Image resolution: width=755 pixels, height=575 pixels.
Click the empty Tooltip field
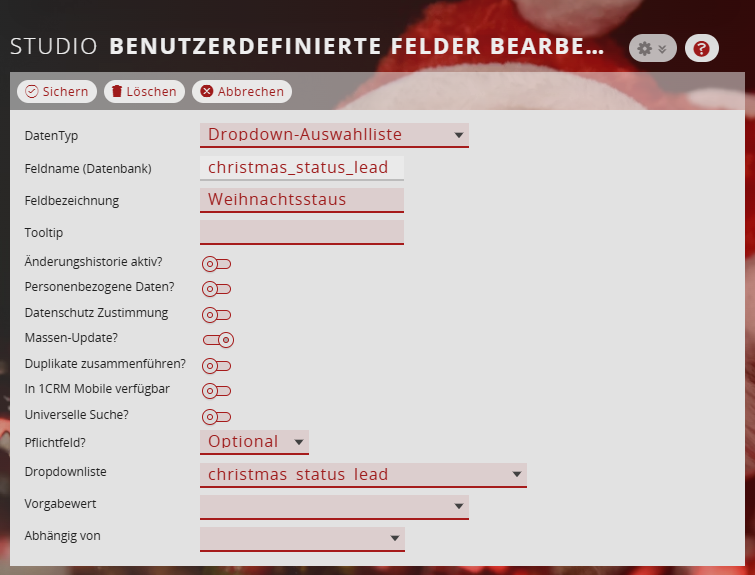coord(302,232)
